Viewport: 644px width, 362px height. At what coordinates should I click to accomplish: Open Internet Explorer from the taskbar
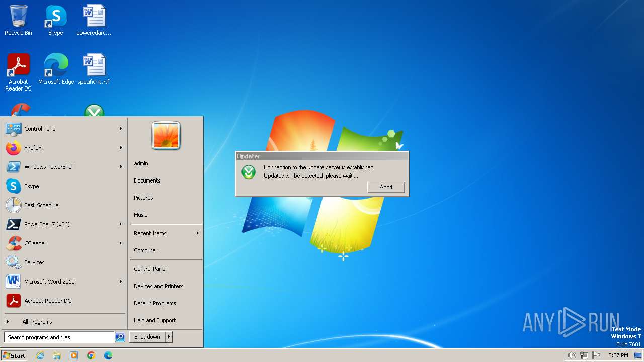pyautogui.click(x=40, y=355)
